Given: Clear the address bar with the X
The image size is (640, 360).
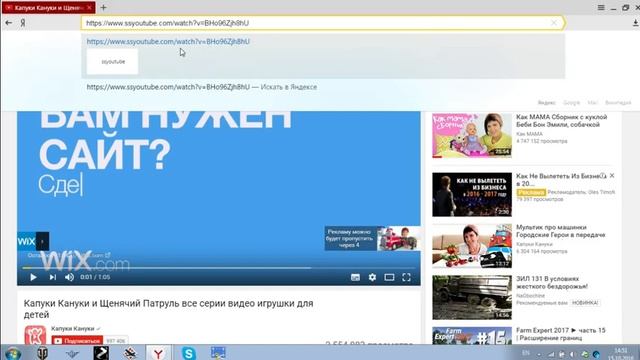Looking at the screenshot, I should click(554, 23).
